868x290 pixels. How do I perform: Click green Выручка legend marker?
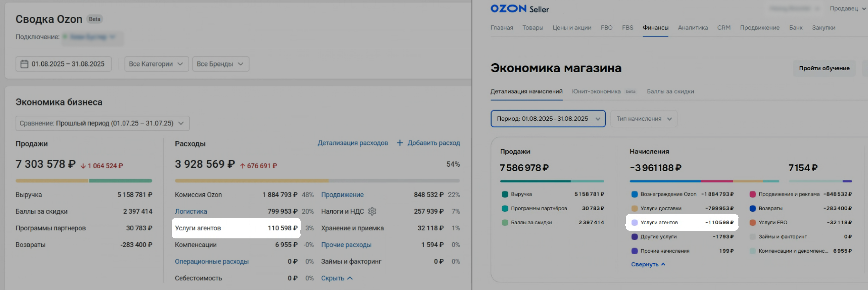pos(505,194)
